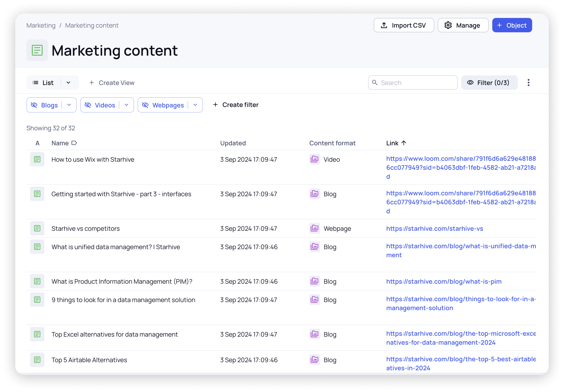
Task: Toggle the Webpages filter visibility
Action: (145, 105)
